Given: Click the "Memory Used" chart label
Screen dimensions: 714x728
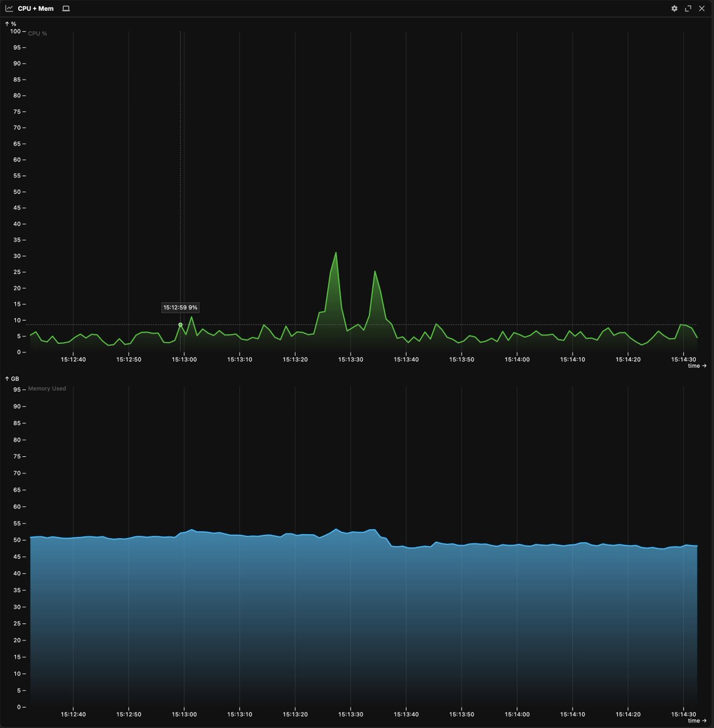Looking at the screenshot, I should [x=47, y=388].
